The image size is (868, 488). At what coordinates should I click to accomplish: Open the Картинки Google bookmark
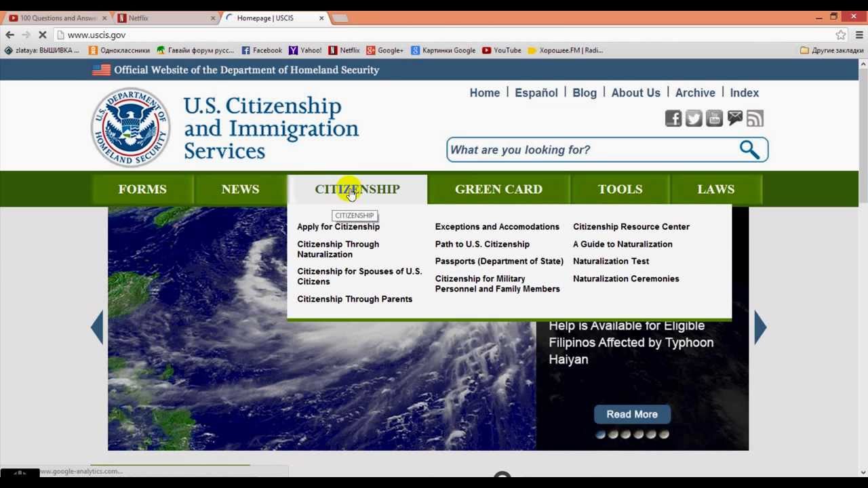click(x=443, y=50)
